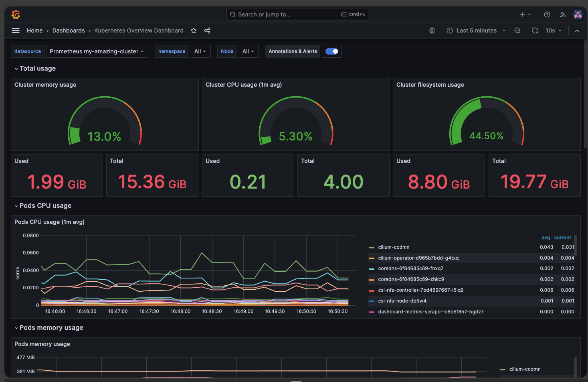588x382 pixels.
Task: Open dashboard settings with the gear icon
Action: click(x=432, y=30)
